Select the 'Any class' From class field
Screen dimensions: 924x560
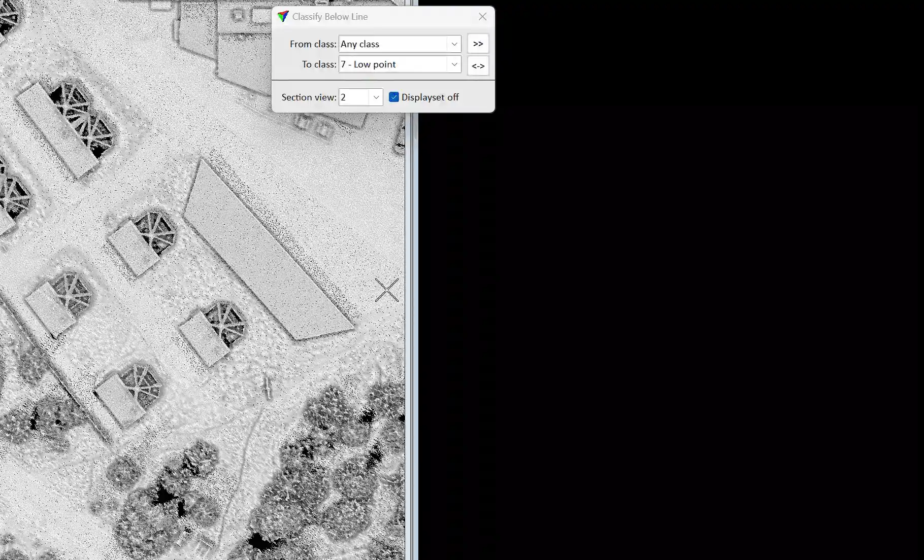click(x=392, y=44)
